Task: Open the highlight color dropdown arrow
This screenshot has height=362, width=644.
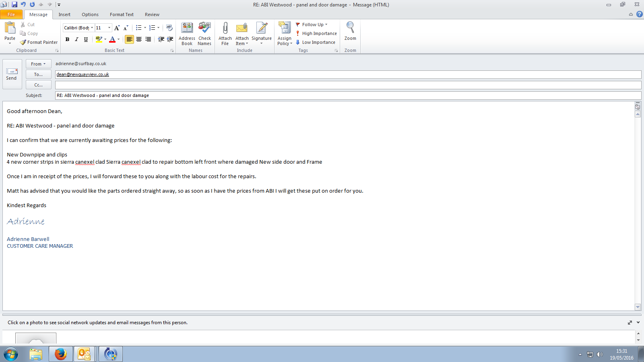Action: [105, 39]
